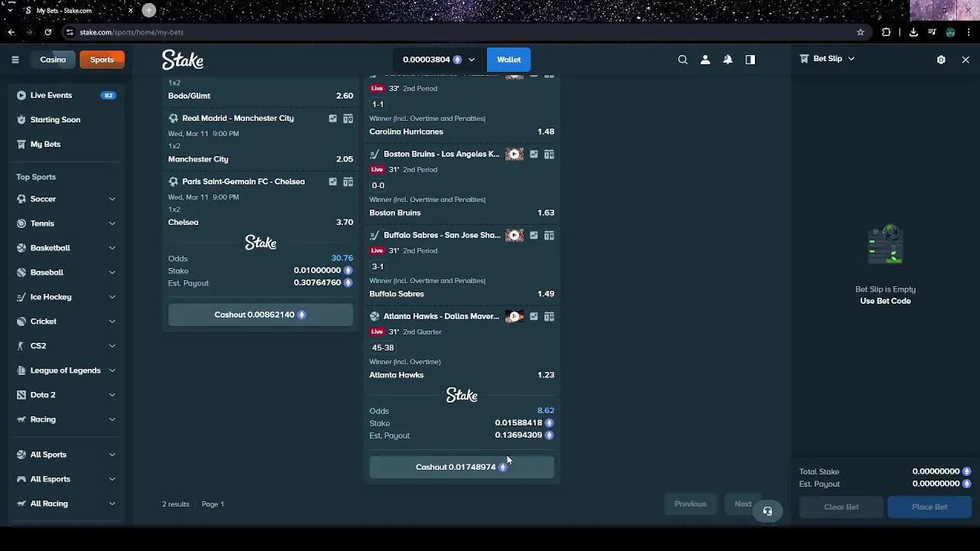
Task: Open Racing in sidebar
Action: (x=43, y=419)
